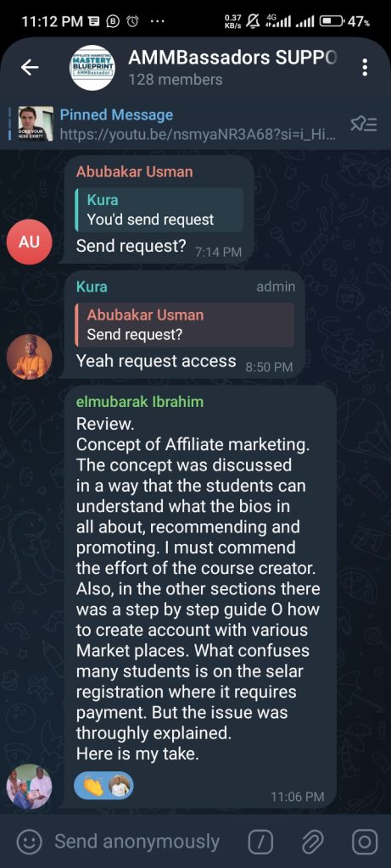Tap the bot commands slash icon
The width and height of the screenshot is (391, 868).
pos(260,842)
